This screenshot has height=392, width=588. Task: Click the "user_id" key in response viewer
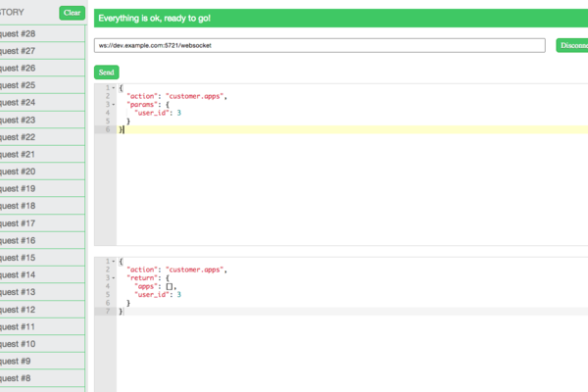[x=152, y=295]
